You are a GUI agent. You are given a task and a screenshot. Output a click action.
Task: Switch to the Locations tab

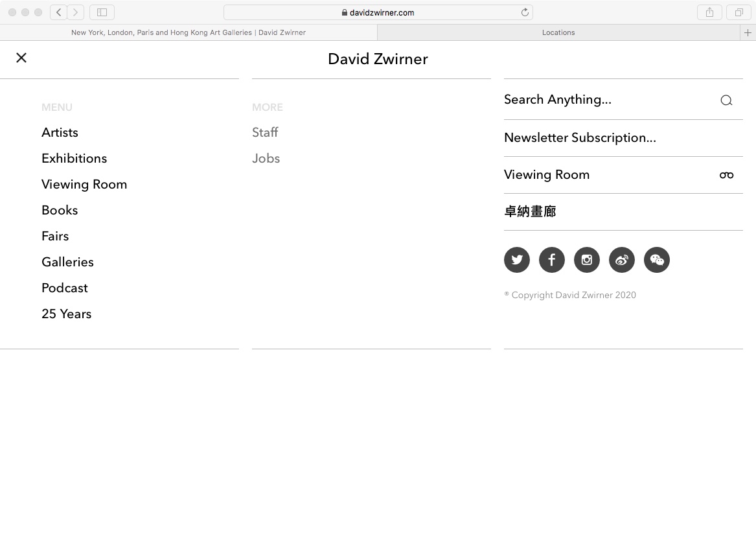558,32
